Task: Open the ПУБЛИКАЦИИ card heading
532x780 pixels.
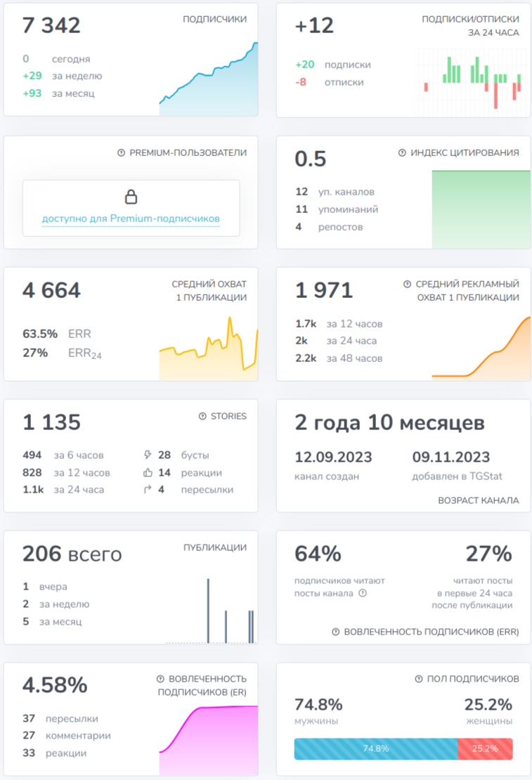Action: (215, 547)
